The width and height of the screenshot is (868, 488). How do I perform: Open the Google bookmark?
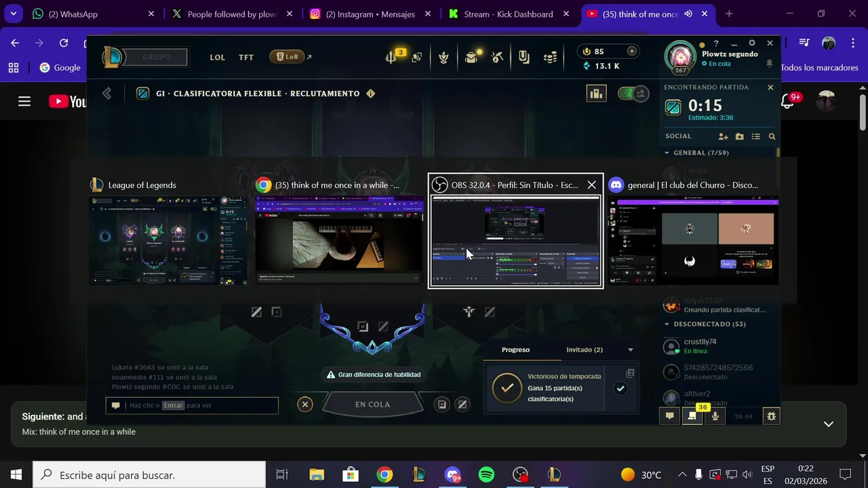pos(60,68)
